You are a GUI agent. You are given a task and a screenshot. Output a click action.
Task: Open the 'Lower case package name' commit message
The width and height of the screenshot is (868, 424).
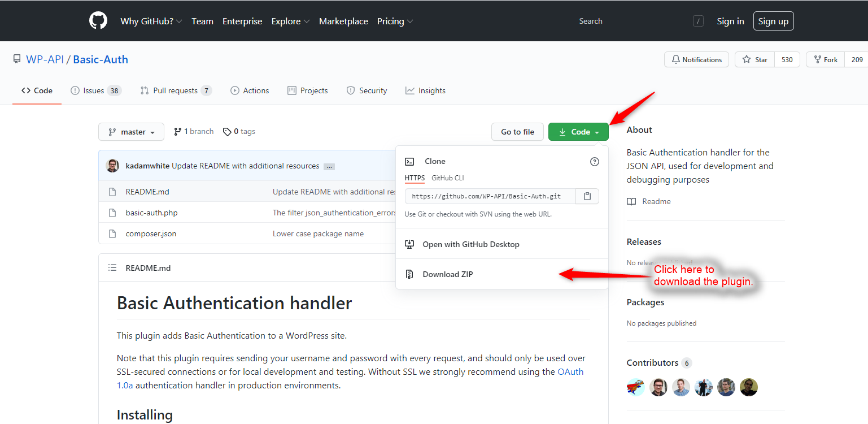(x=318, y=233)
